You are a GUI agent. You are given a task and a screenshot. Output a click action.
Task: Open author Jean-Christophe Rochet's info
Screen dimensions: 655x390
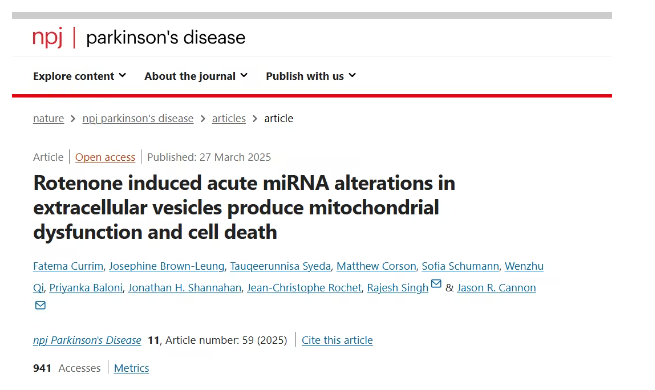point(304,288)
